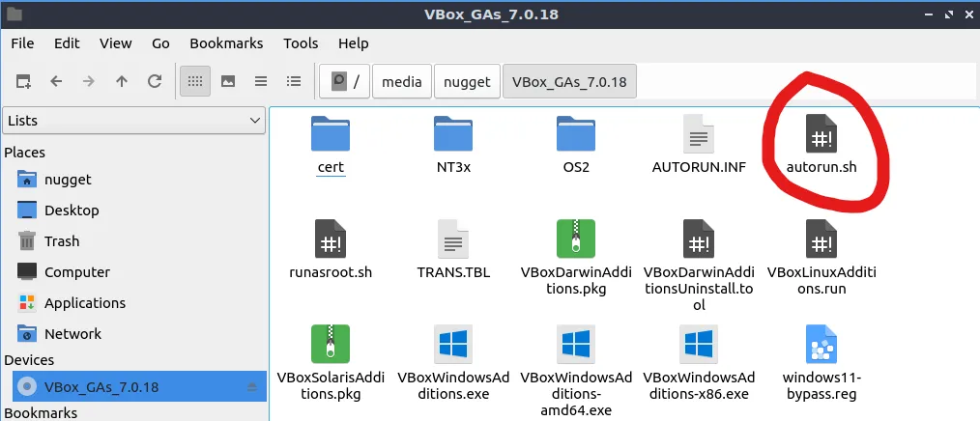Click the Devices section header
This screenshot has width=980, height=421.
coord(29,360)
